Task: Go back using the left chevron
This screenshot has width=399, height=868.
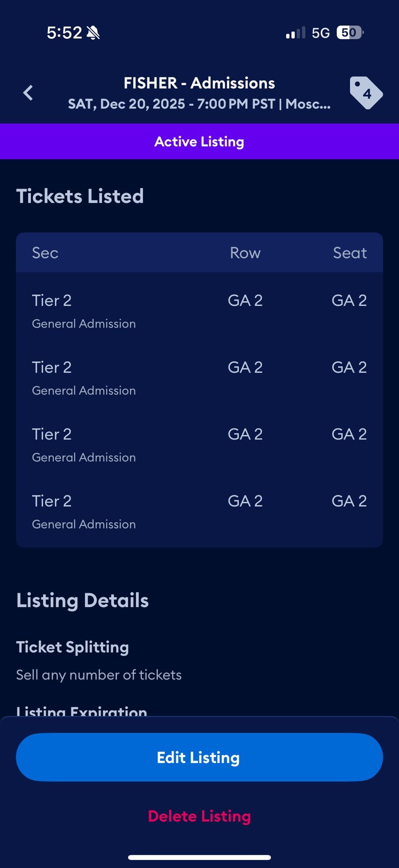Action: tap(28, 93)
